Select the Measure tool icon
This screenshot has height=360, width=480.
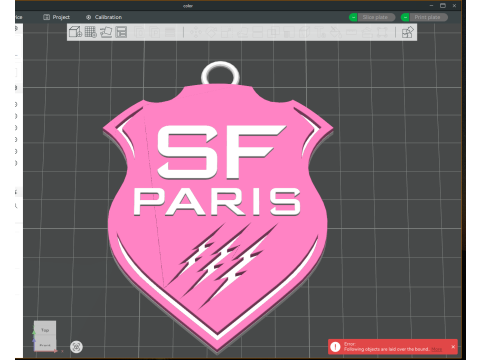point(351,32)
